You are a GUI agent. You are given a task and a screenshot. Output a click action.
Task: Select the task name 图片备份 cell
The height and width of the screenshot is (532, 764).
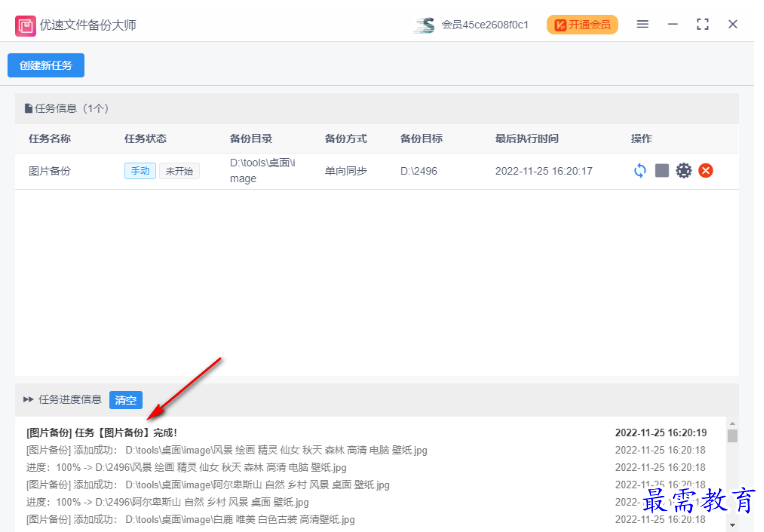point(50,171)
